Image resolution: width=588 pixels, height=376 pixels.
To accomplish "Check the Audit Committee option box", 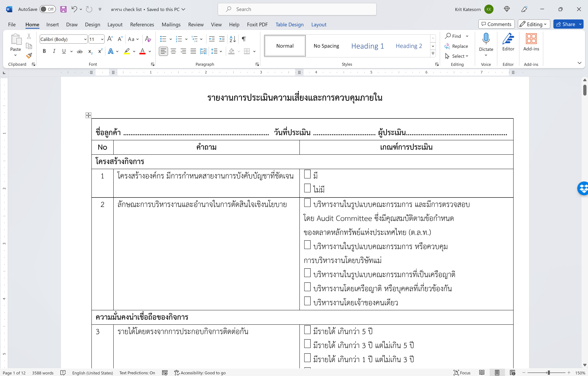I will click(307, 203).
